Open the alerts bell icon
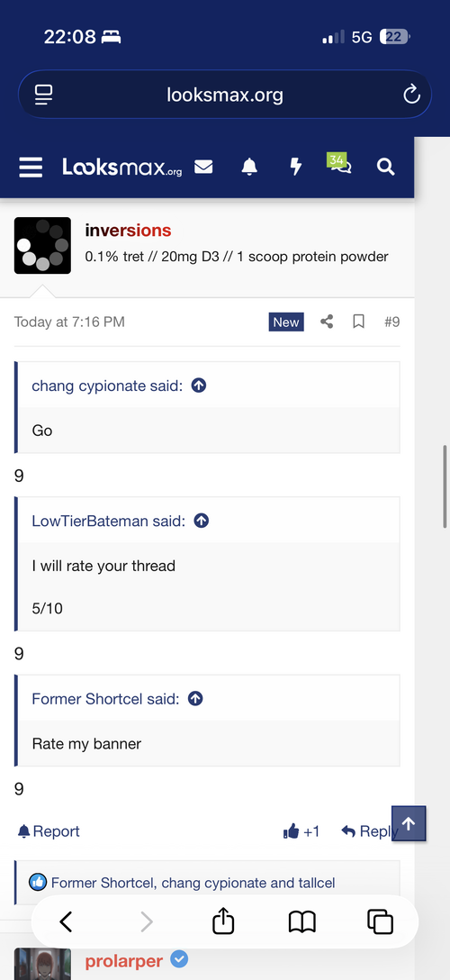Viewport: 450px width, 980px height. coord(249,167)
